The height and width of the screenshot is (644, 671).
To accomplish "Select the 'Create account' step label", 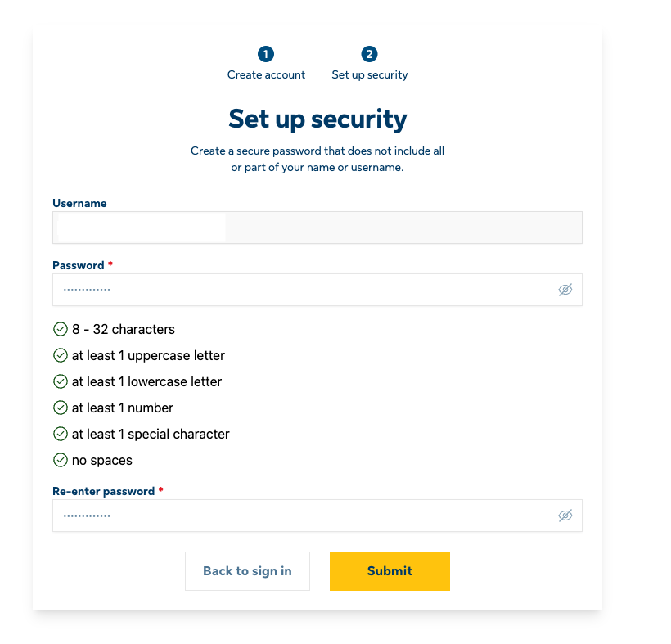I will 266,74.
